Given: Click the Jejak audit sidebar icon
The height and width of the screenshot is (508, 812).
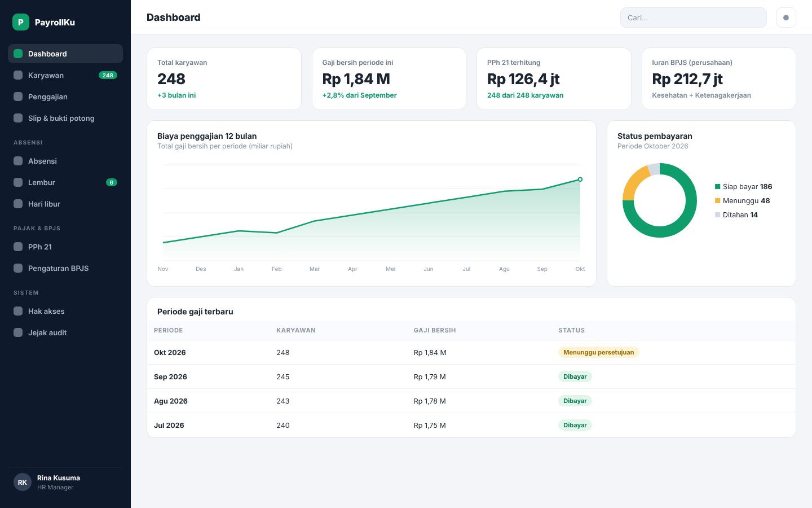Looking at the screenshot, I should tap(18, 332).
